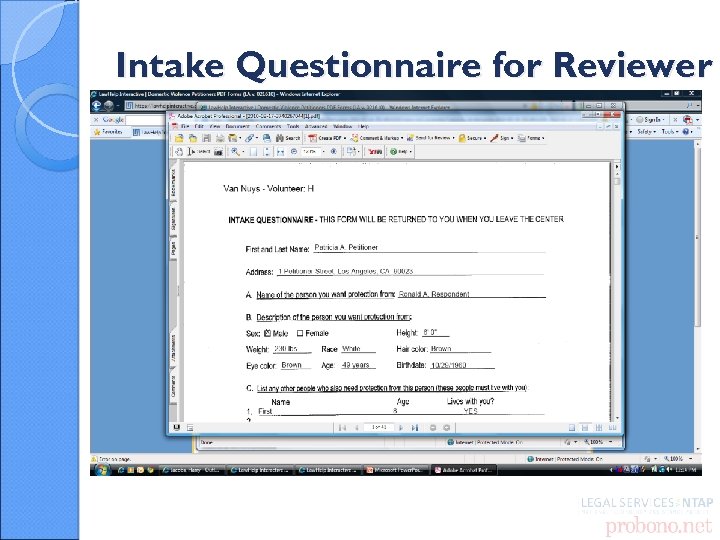Click the Address form field
The height and width of the screenshot is (540, 720).
pos(410,271)
